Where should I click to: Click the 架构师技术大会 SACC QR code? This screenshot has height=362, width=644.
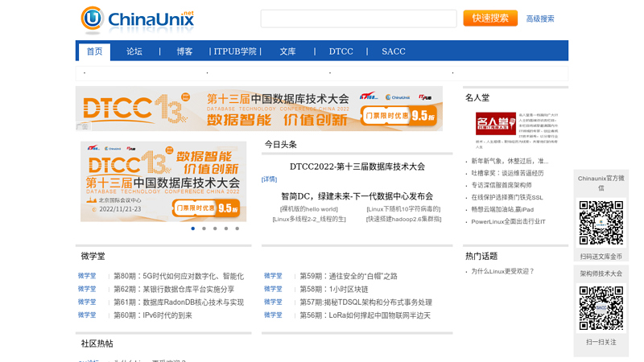(x=601, y=309)
